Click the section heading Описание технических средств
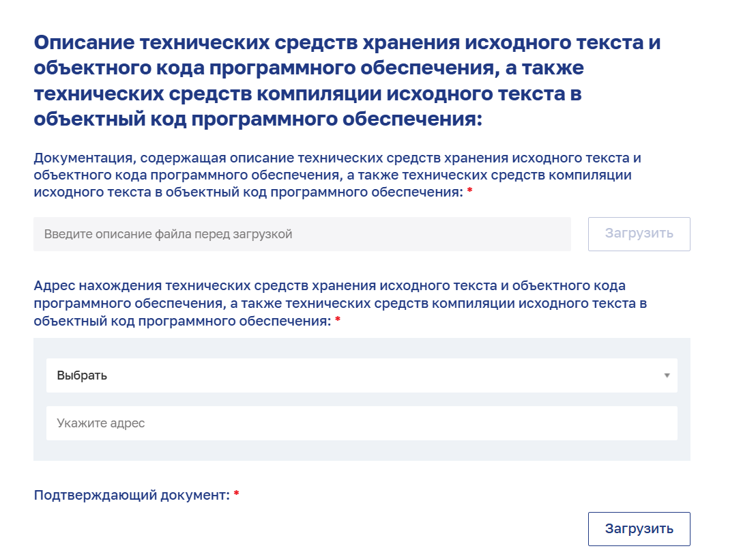This screenshot has height=555, width=756. (347, 81)
